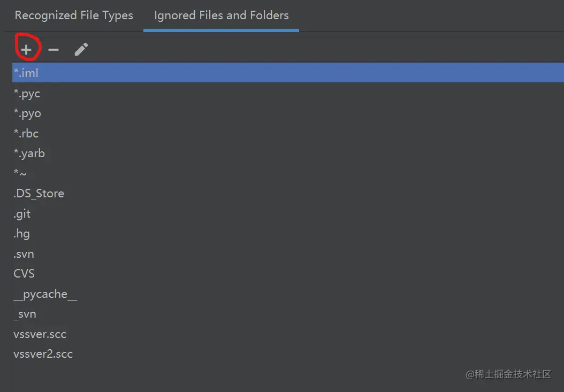Highlight the .svn entry
Screen dimensions: 564x392
tap(288, 254)
